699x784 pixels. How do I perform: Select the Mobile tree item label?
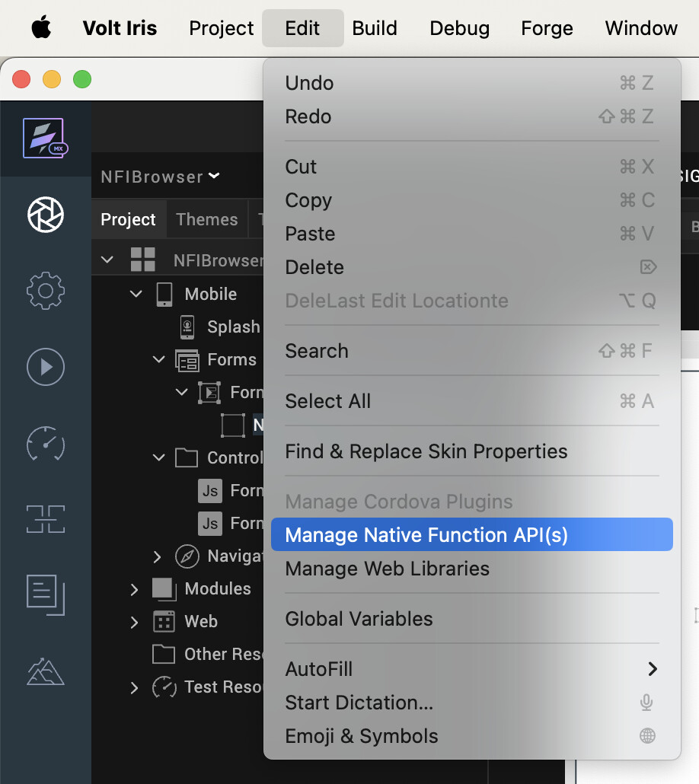coord(211,294)
